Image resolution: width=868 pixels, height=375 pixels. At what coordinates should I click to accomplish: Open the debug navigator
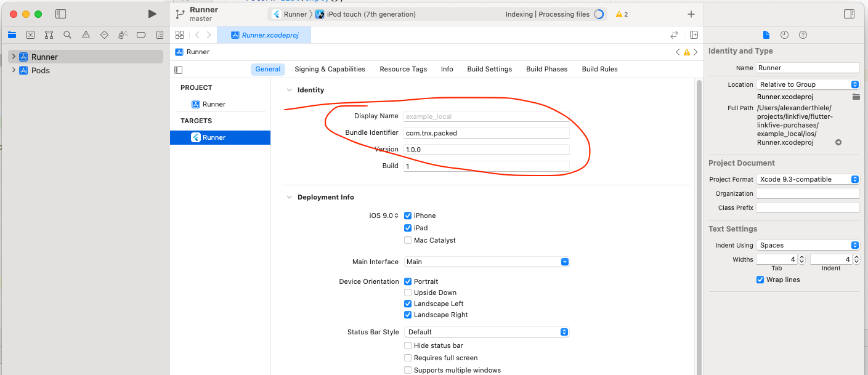coord(123,35)
